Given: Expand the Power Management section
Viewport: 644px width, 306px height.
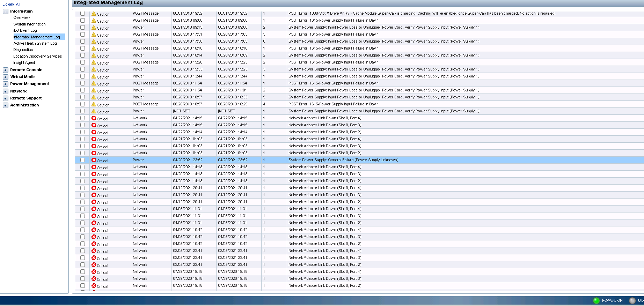Looking at the screenshot, I should click(6, 84).
